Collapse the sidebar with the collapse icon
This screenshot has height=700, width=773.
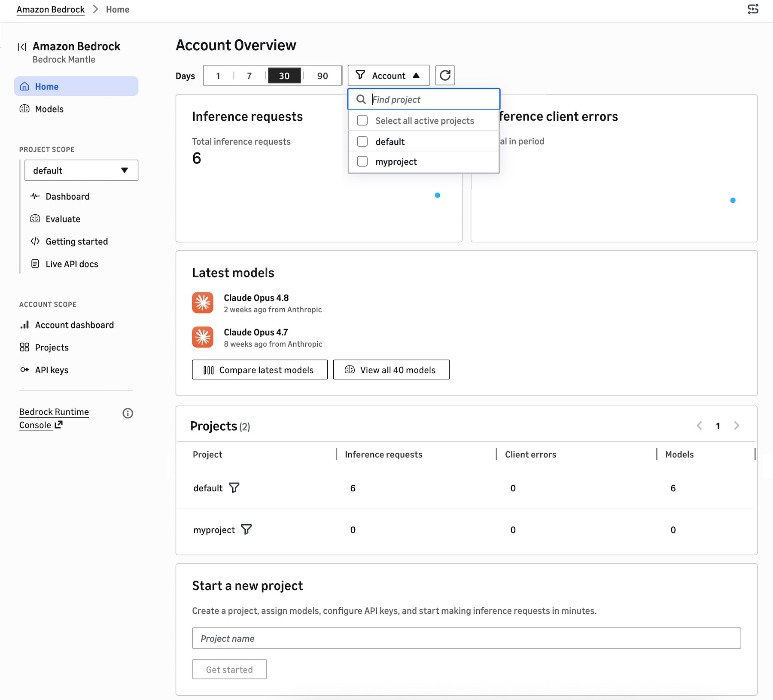22,47
